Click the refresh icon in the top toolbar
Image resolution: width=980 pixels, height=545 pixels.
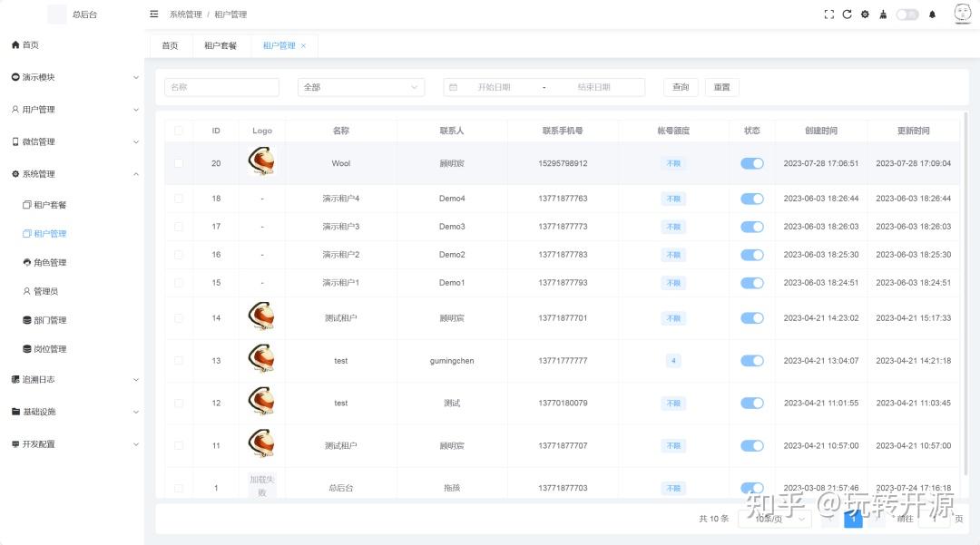[847, 15]
